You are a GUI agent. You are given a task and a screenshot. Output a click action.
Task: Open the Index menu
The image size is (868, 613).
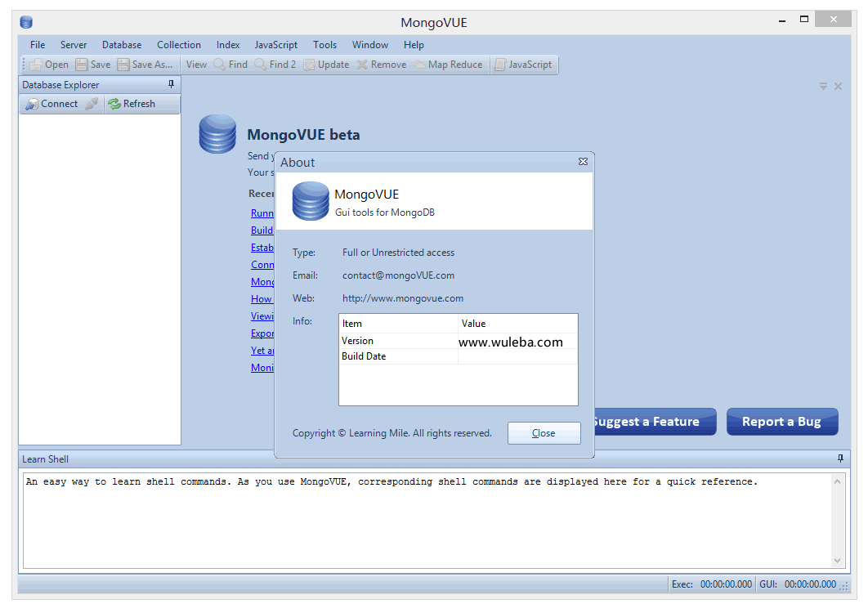[x=228, y=45]
